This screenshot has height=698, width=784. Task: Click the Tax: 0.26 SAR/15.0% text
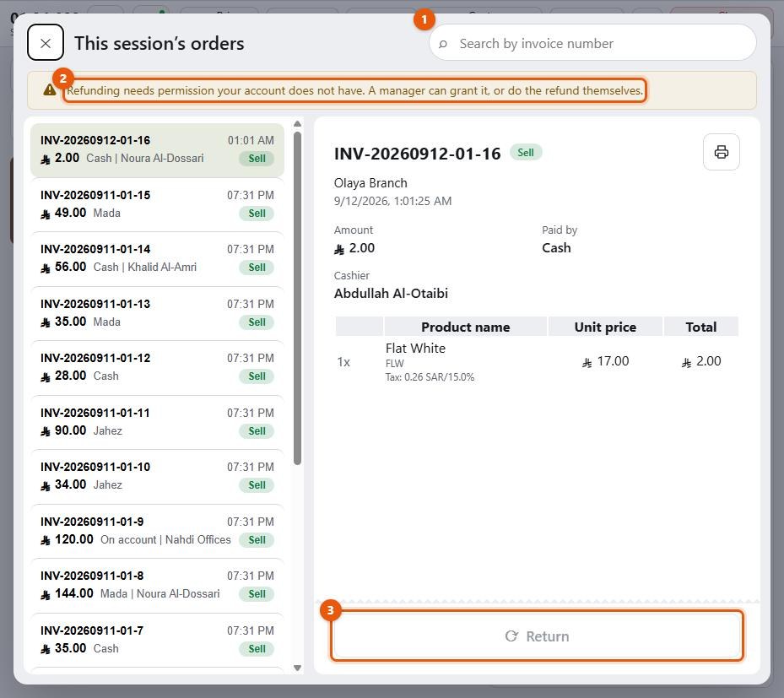(430, 377)
